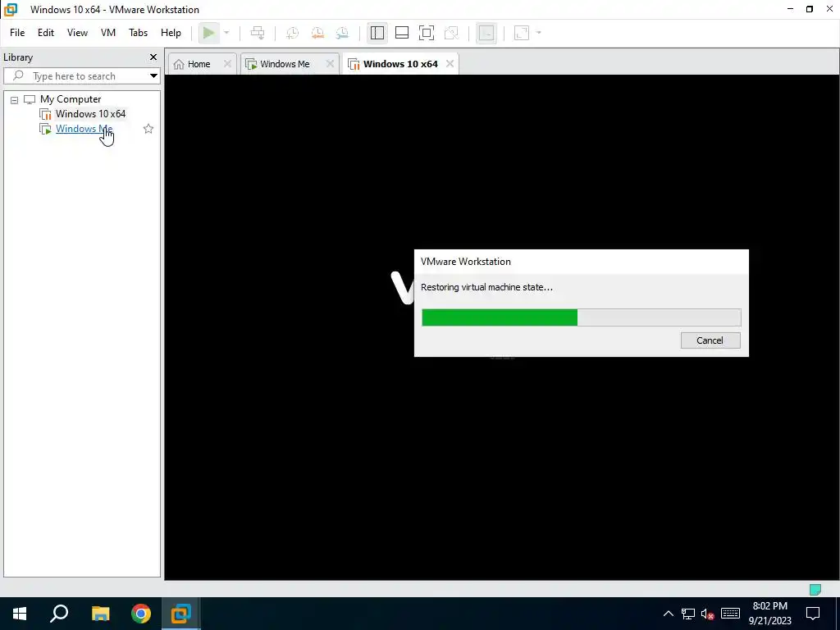The height and width of the screenshot is (630, 840).
Task: Open the Tabs menu
Action: (x=138, y=33)
